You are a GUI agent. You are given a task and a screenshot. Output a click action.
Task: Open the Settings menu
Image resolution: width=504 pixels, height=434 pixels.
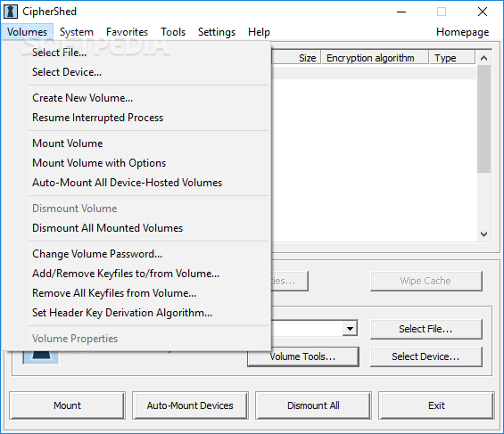coord(217,32)
